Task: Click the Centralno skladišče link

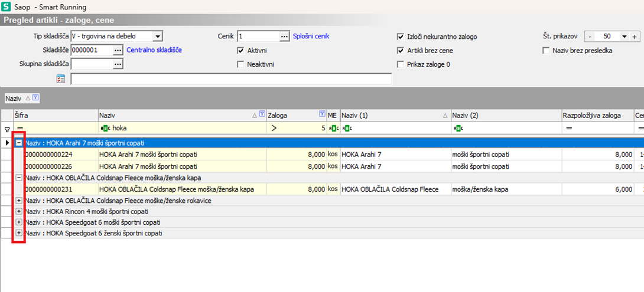Action: pyautogui.click(x=154, y=50)
